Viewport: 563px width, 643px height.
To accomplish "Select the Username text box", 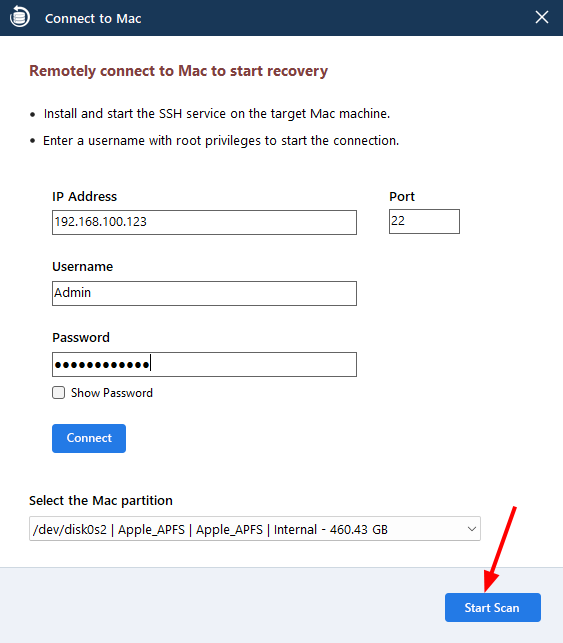I will click(x=204, y=293).
